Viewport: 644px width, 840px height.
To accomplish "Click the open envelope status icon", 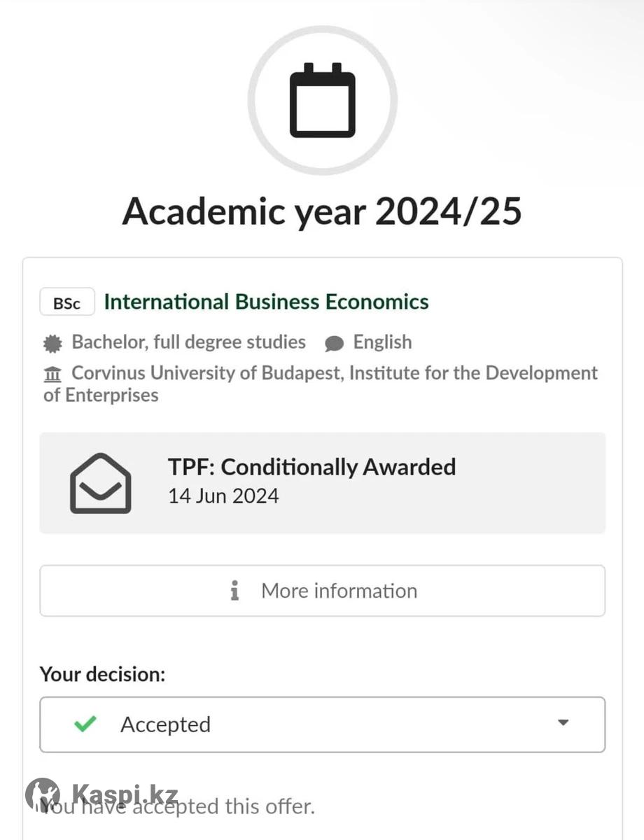I will 100,483.
